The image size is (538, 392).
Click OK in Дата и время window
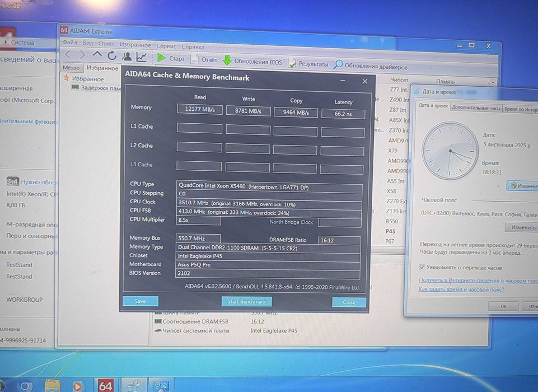tap(503, 306)
